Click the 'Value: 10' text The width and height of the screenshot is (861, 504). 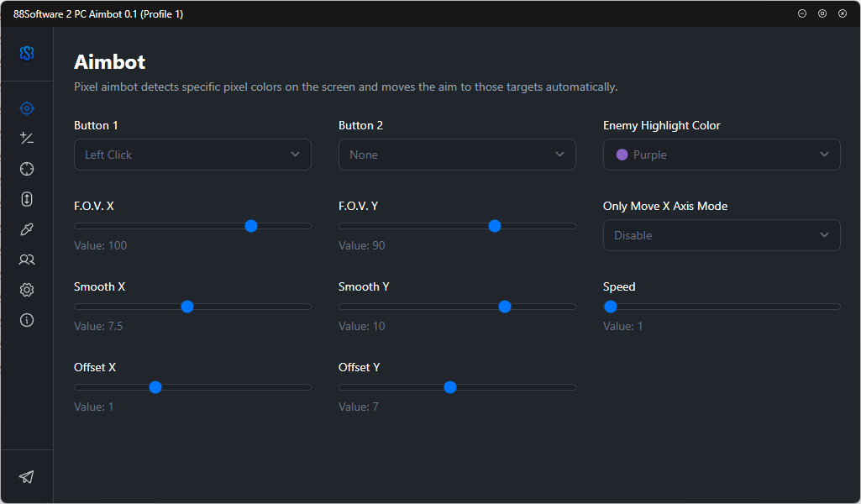(x=362, y=326)
